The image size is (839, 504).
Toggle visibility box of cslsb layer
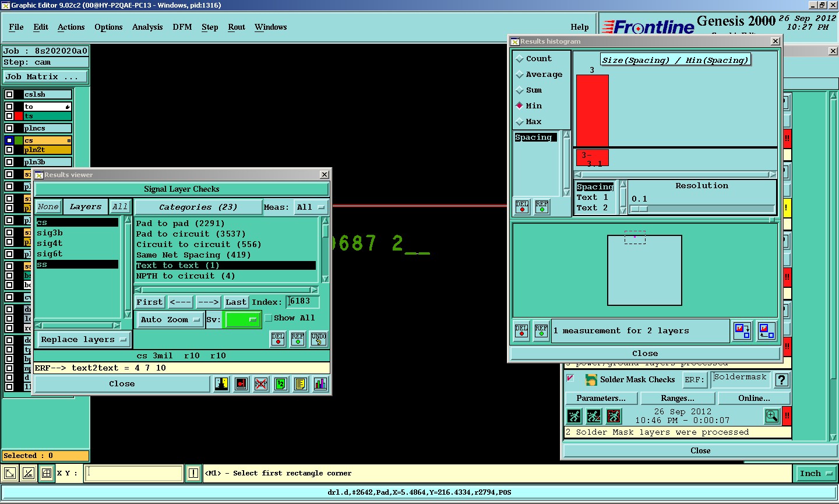tap(9, 94)
